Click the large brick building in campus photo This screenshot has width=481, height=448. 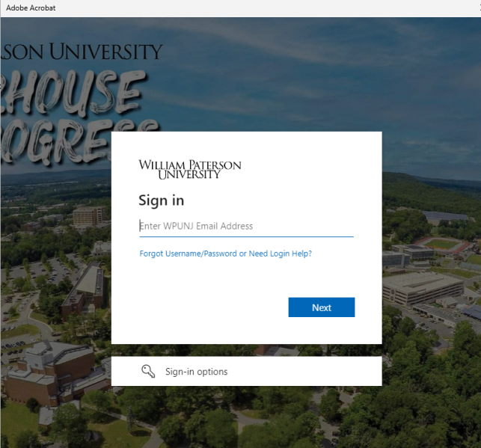52,372
